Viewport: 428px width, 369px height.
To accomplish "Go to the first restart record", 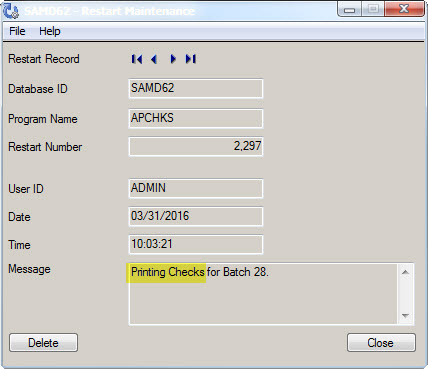I will point(137,59).
